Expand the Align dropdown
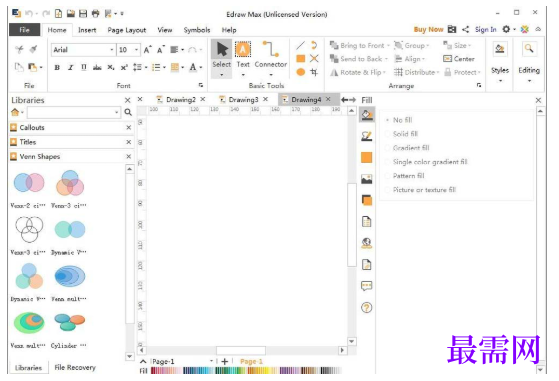 424,59
